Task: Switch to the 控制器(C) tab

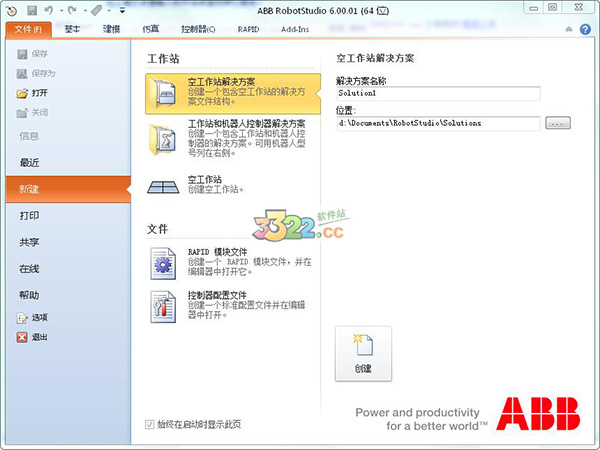Action: pos(198,29)
